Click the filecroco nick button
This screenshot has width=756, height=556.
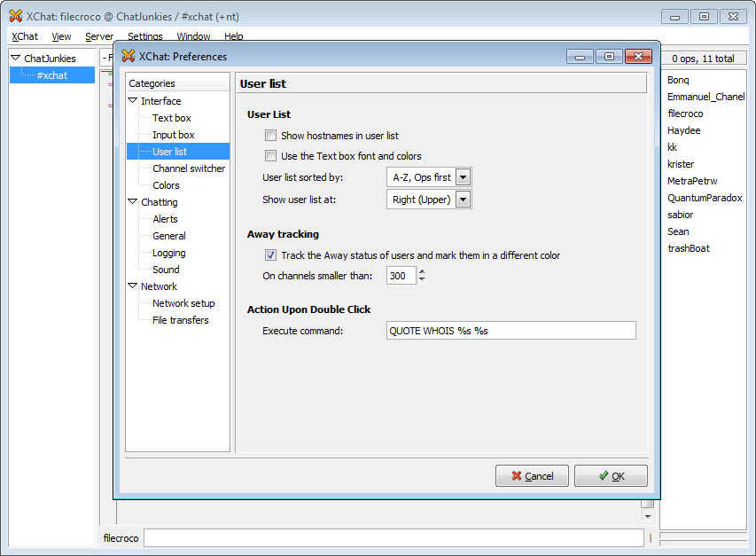coord(121,538)
